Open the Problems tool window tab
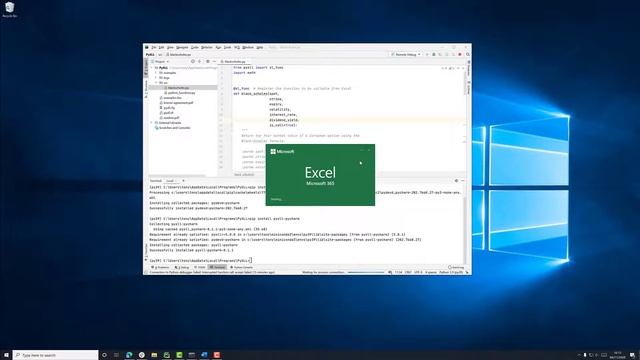The width and height of the screenshot is (640, 360). point(160,267)
